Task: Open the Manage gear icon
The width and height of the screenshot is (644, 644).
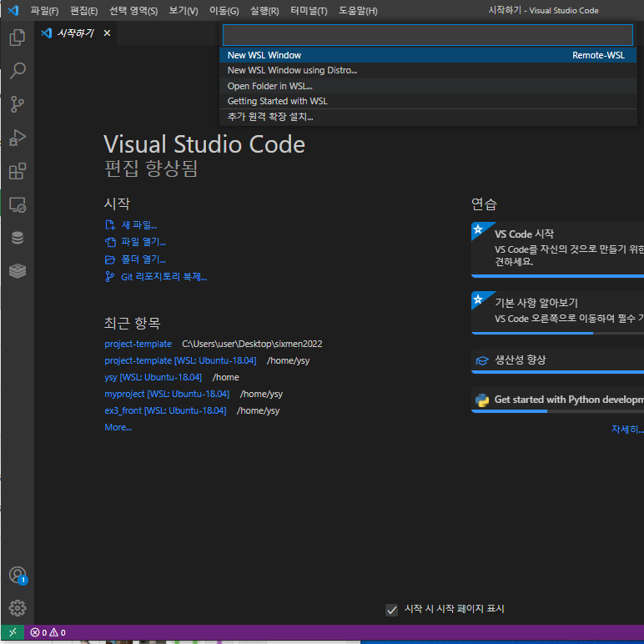Action: click(18, 608)
